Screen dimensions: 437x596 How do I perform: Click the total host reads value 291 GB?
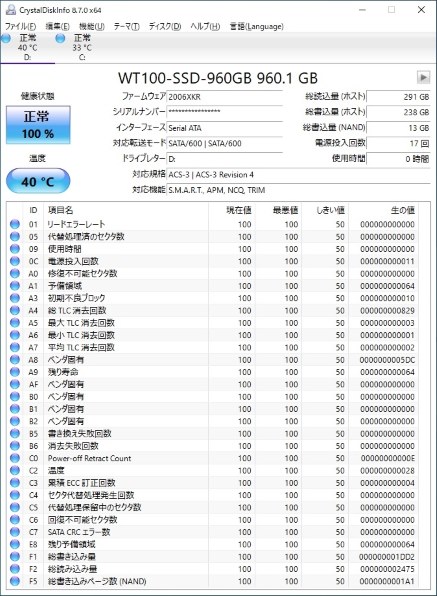tap(398, 97)
